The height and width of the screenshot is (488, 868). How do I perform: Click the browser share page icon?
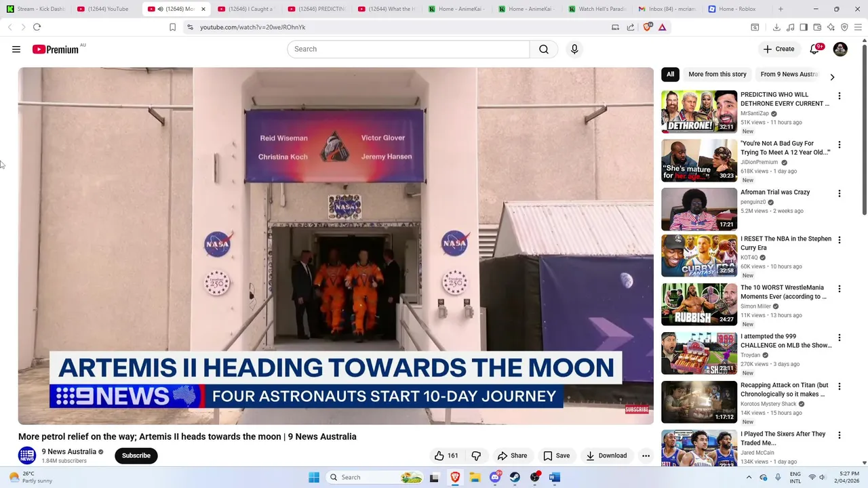631,27
